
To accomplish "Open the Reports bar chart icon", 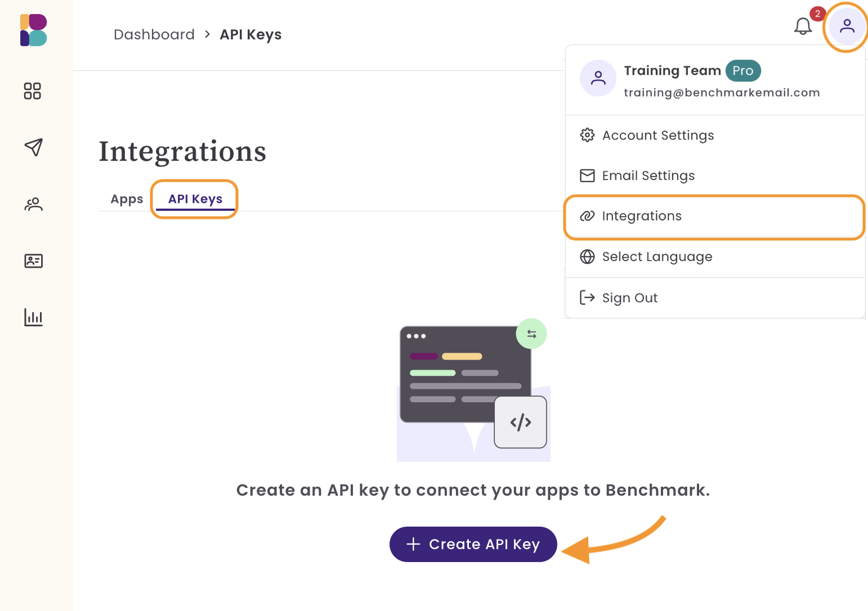I will [x=34, y=317].
